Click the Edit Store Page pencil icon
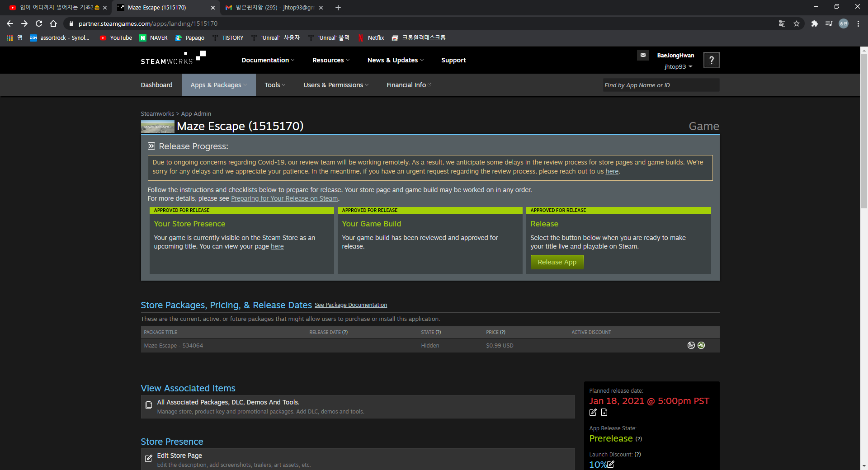The height and width of the screenshot is (470, 868). point(149,458)
